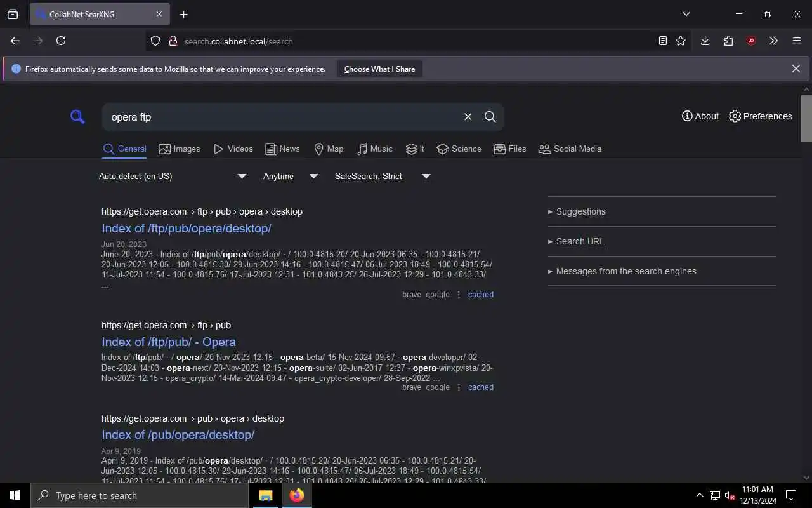812x508 pixels.
Task: Switch to the Map tab
Action: pos(329,149)
